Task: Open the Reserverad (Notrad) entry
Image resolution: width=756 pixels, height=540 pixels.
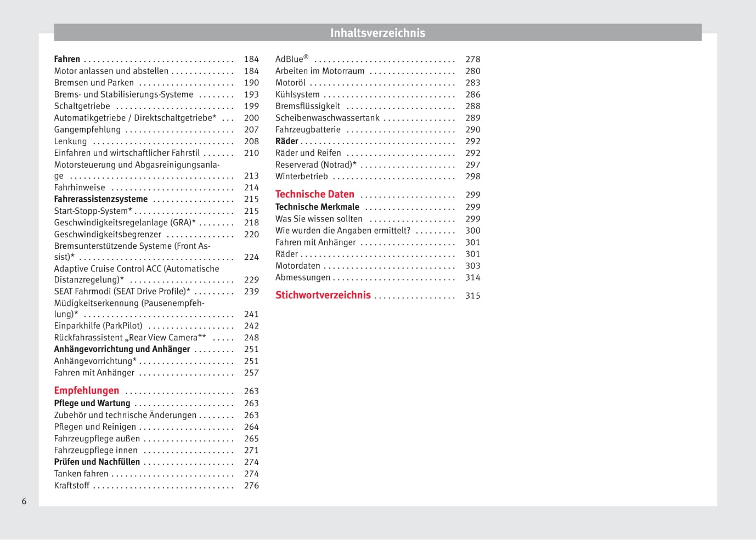Action: tap(315, 164)
